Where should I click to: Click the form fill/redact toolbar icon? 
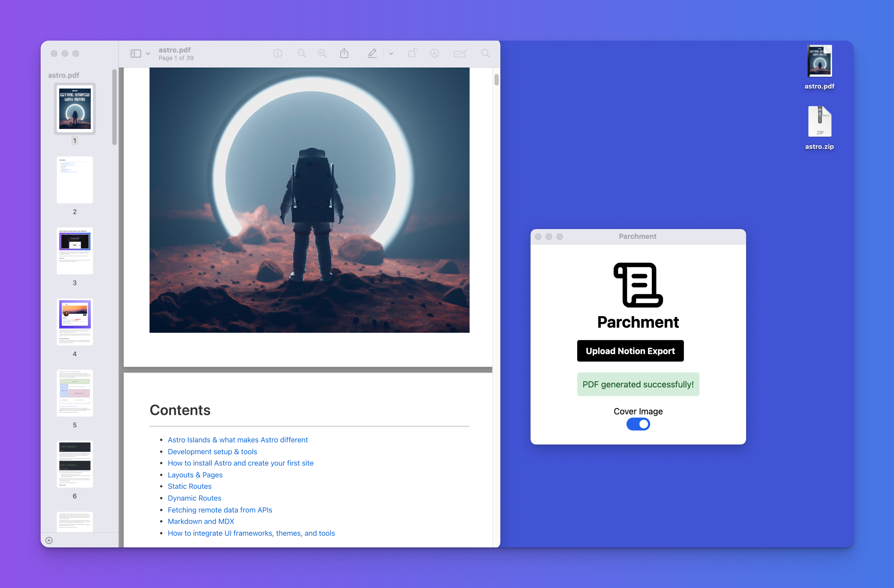point(460,54)
